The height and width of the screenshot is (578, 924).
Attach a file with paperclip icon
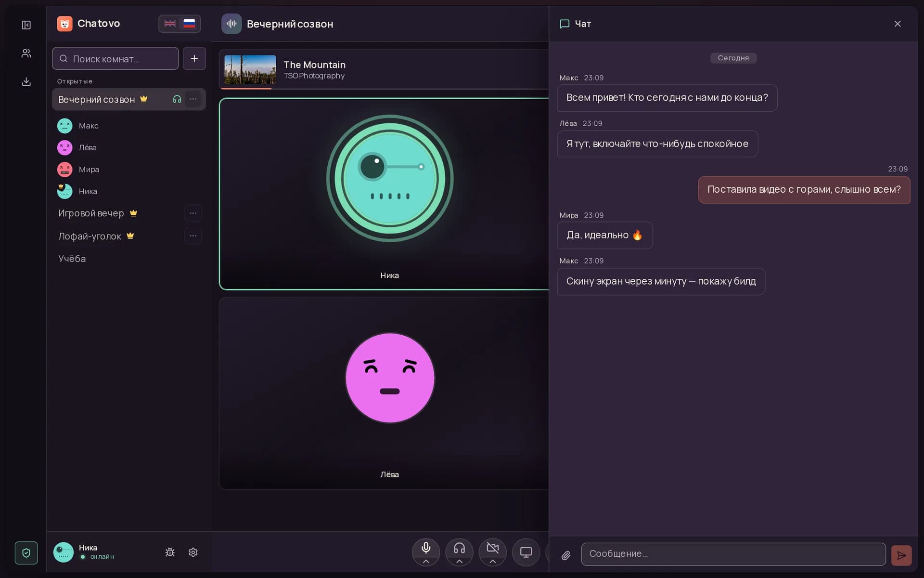[566, 555]
